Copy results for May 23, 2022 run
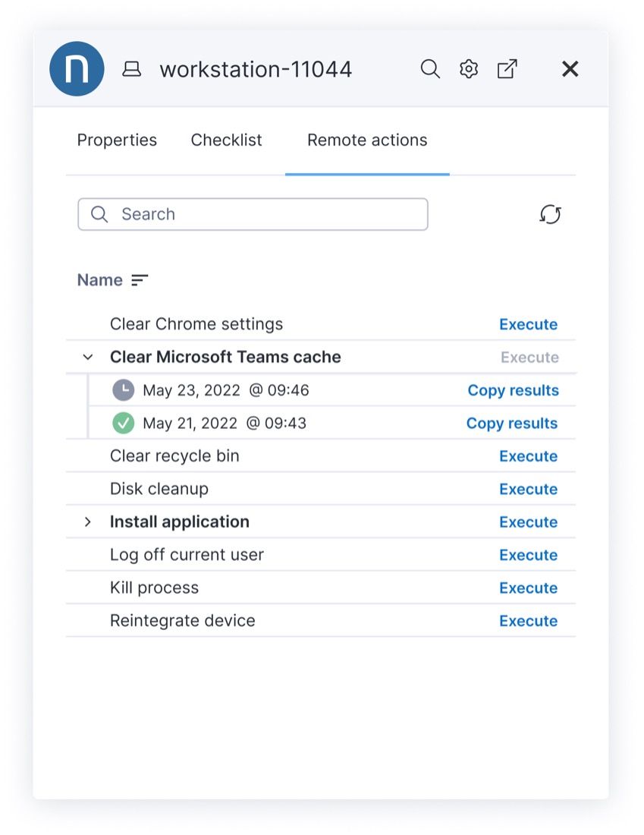This screenshot has width=644, height=835. (x=513, y=390)
